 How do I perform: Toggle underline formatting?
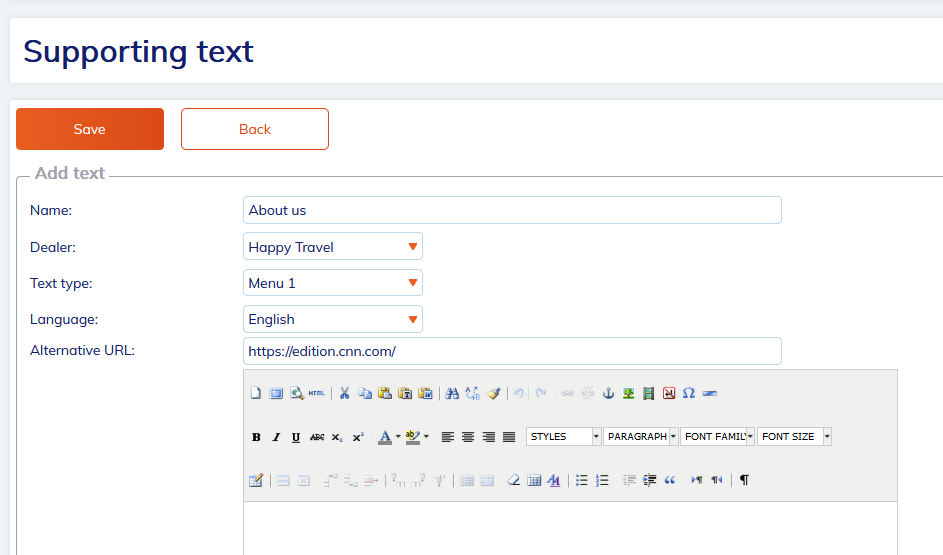tap(296, 437)
